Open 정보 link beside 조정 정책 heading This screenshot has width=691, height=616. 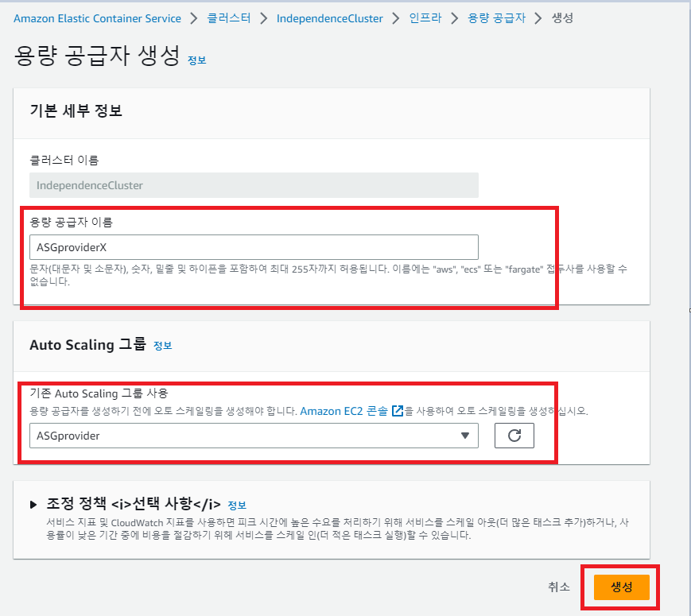237,505
